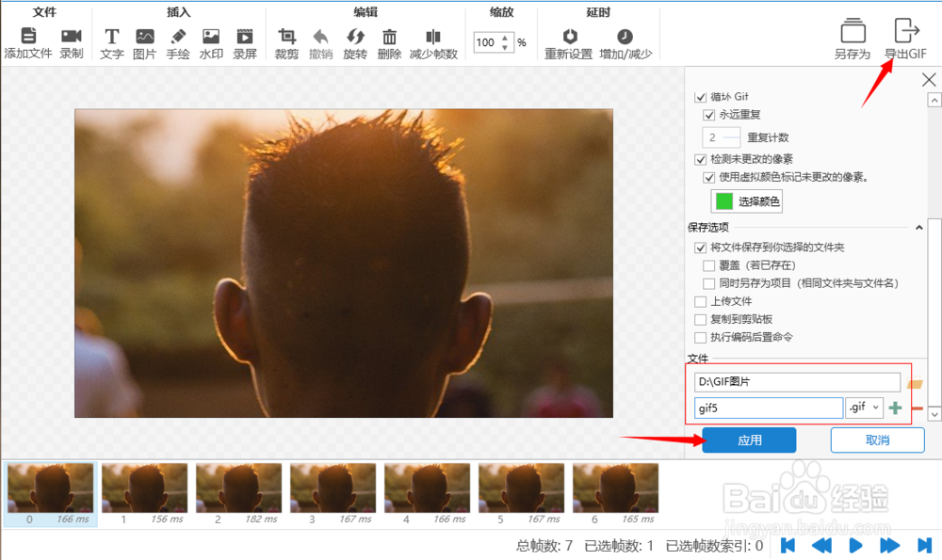This screenshot has height=560, width=942.
Task: Collapse the 保存选项 section
Action: point(919,226)
